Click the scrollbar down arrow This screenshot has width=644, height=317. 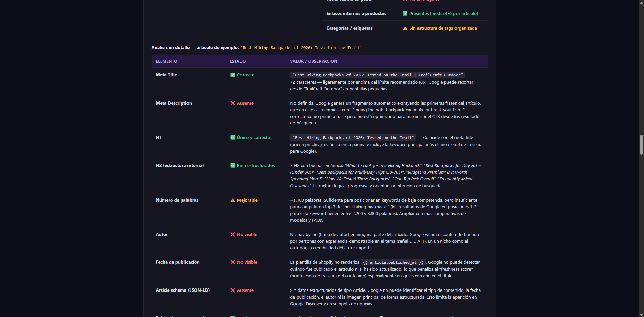[641, 314]
